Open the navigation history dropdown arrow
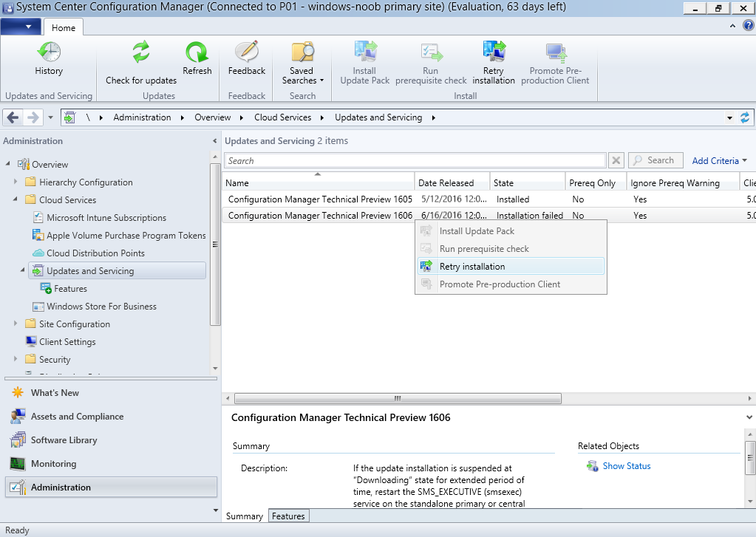Image resolution: width=756 pixels, height=537 pixels. (x=51, y=117)
